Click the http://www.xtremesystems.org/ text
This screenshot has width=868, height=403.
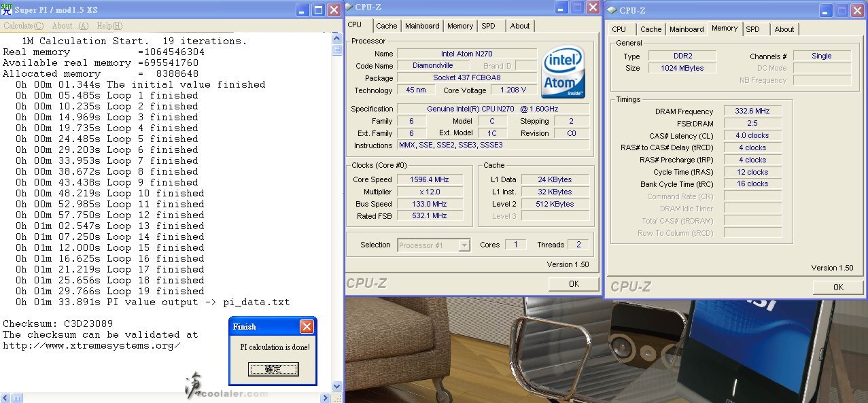coord(92,346)
